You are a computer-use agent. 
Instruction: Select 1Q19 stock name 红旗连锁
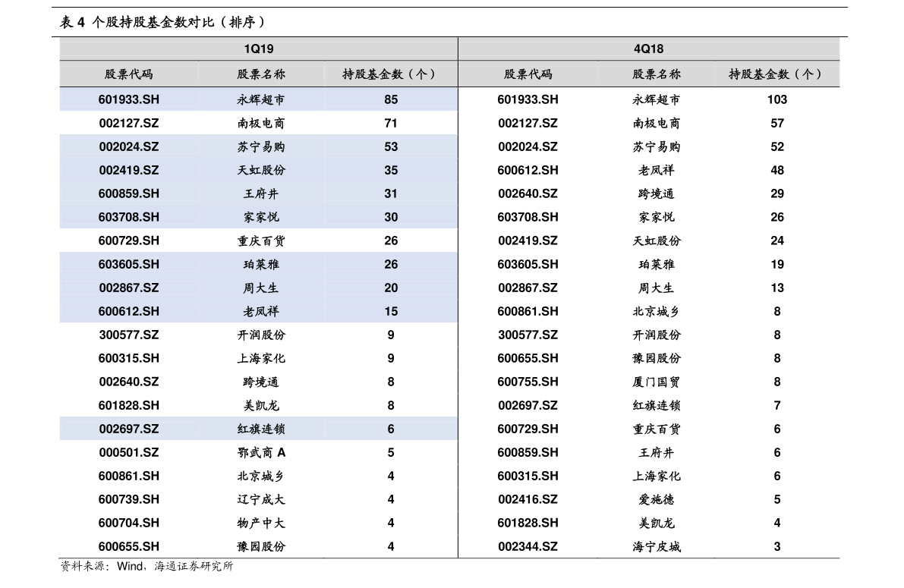coord(261,429)
